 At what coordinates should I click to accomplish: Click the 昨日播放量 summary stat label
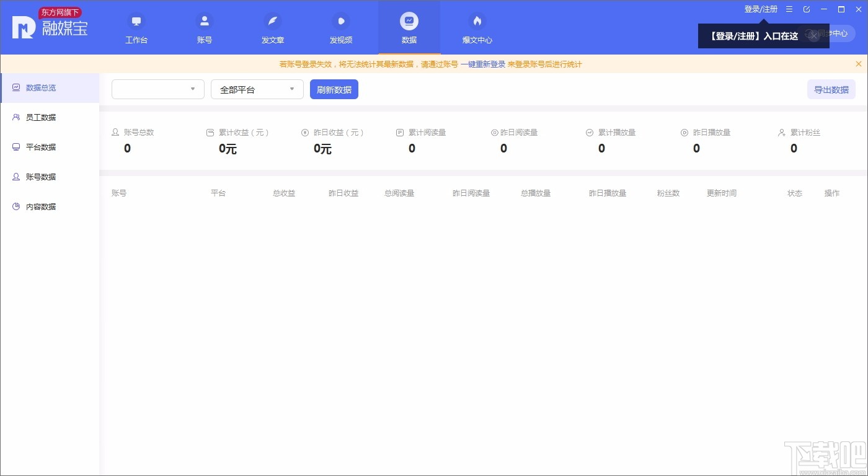(x=712, y=133)
